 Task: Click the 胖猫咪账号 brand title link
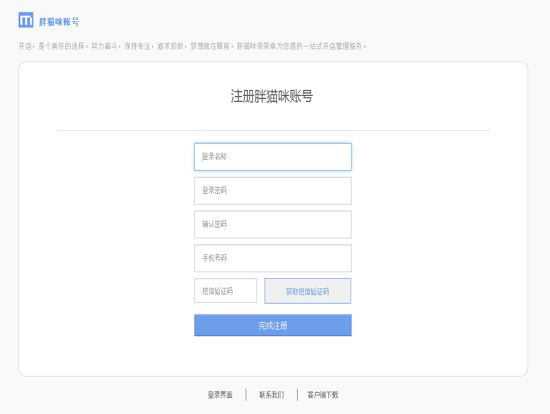coord(59,22)
